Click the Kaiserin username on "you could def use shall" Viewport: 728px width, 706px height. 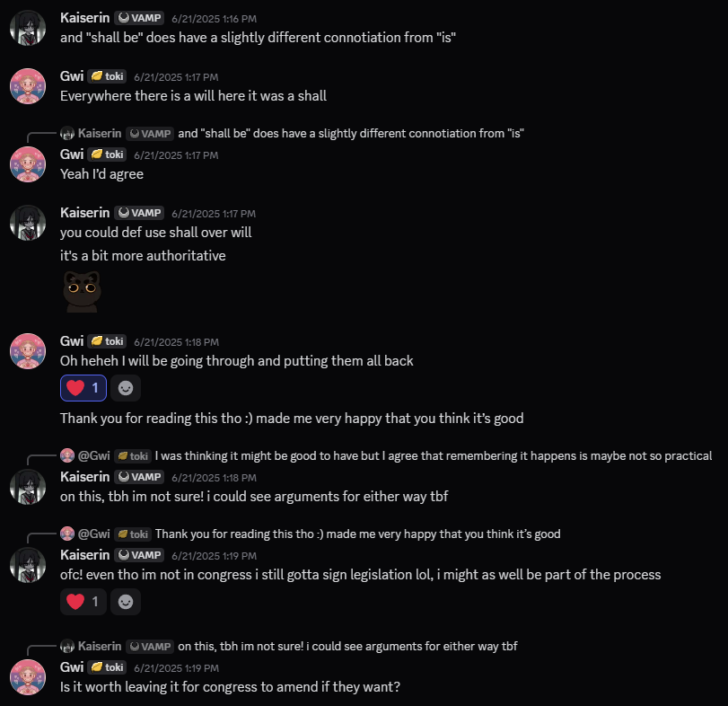84,213
